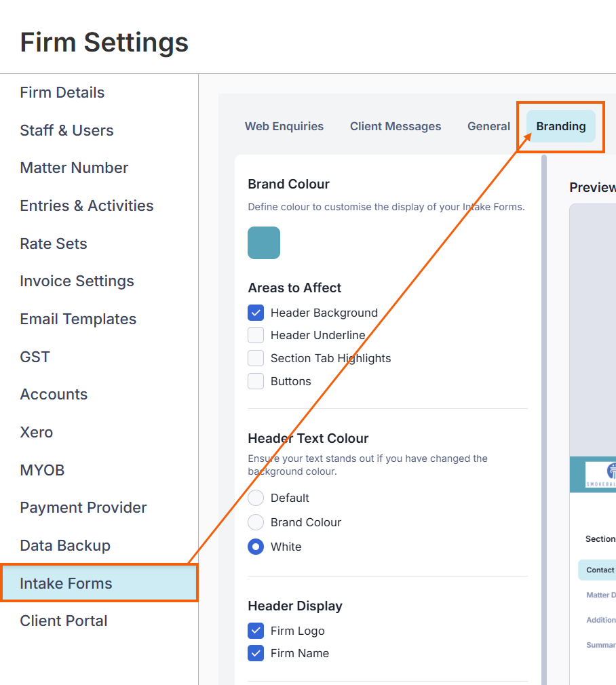Select Default header text colour
616x685 pixels.
click(x=256, y=498)
